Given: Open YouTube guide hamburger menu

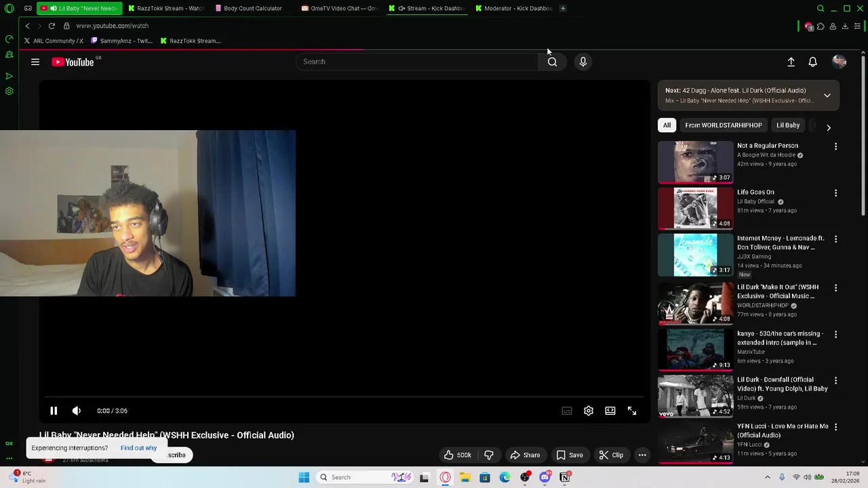Looking at the screenshot, I should (x=35, y=62).
